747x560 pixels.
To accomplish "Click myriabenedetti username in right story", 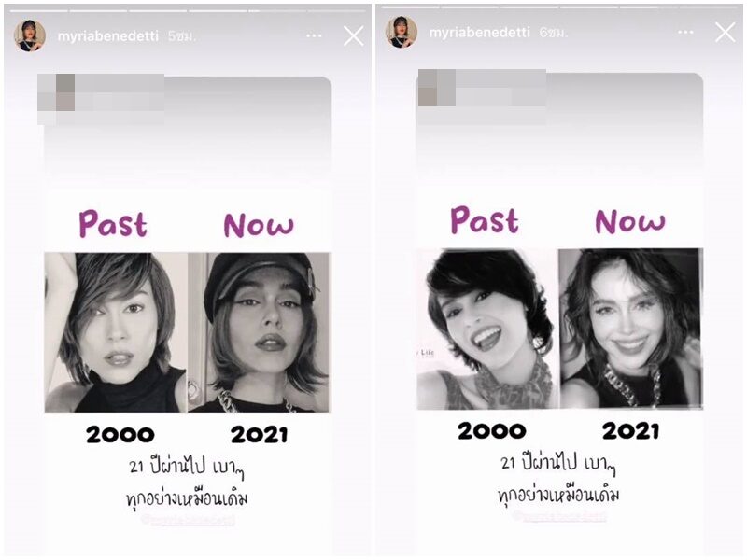I will click(479, 33).
